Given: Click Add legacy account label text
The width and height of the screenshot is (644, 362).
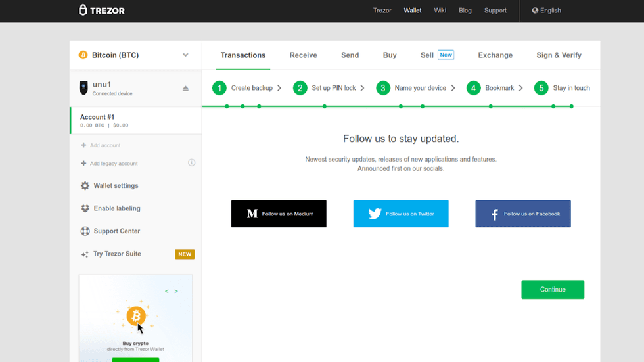Looking at the screenshot, I should click(x=114, y=164).
